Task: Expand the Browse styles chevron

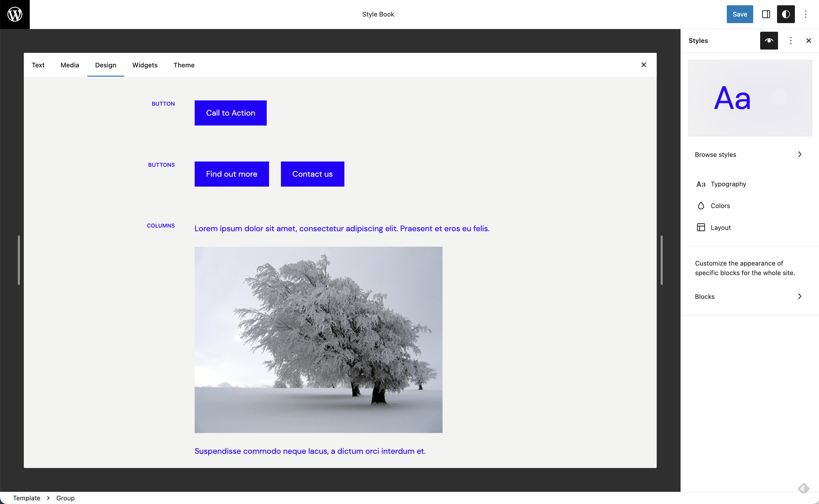Action: click(799, 154)
